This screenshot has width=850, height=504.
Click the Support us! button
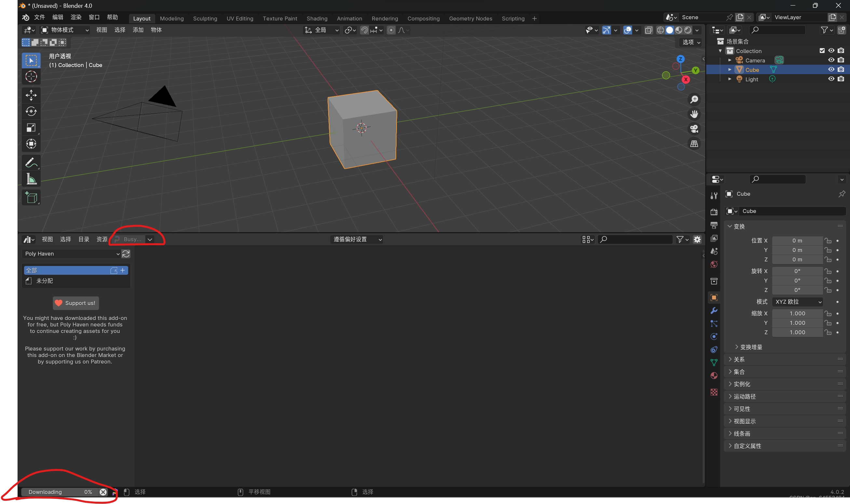pos(75,303)
